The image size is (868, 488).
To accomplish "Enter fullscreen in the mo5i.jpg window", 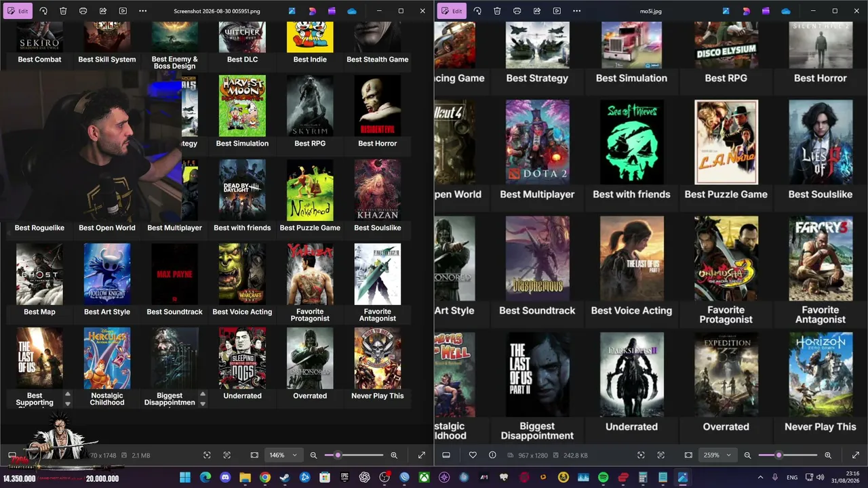I will (x=856, y=455).
